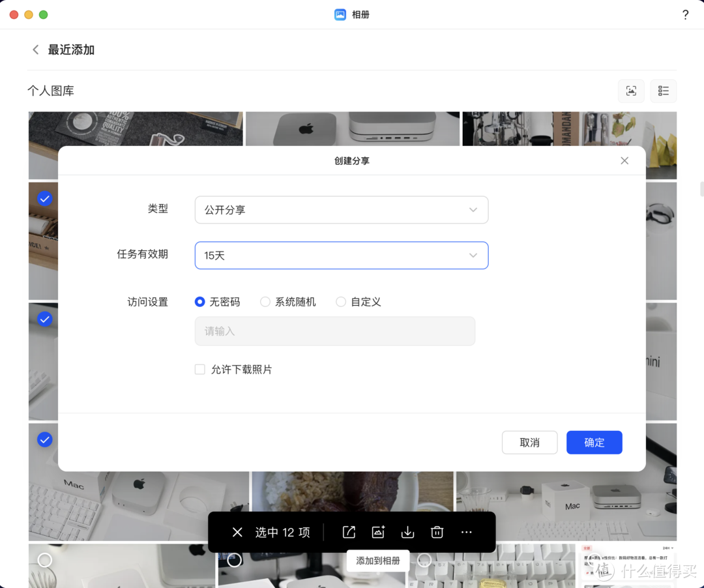Select the 自定义 access option

tap(340, 302)
